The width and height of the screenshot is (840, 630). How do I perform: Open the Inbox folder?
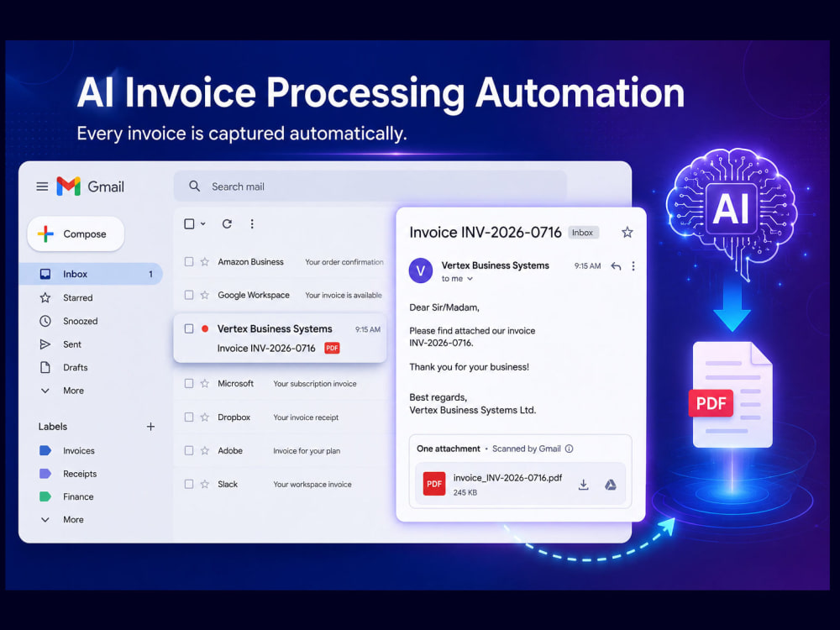pyautogui.click(x=91, y=274)
